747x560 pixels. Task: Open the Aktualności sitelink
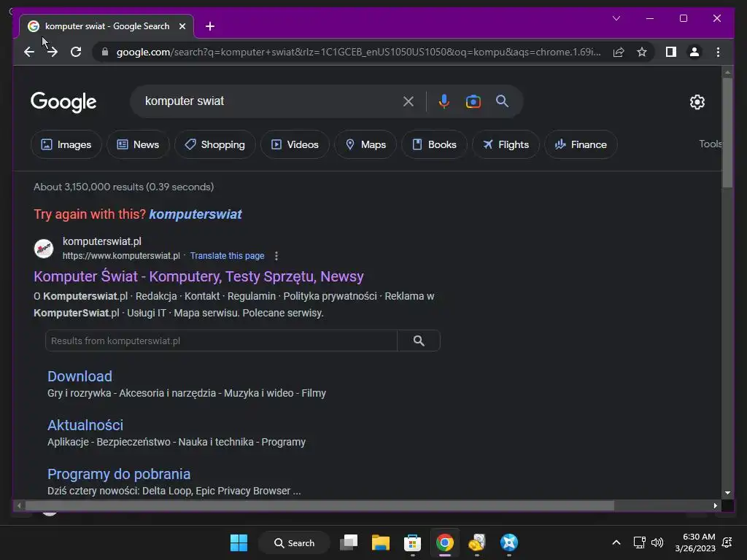click(x=85, y=425)
